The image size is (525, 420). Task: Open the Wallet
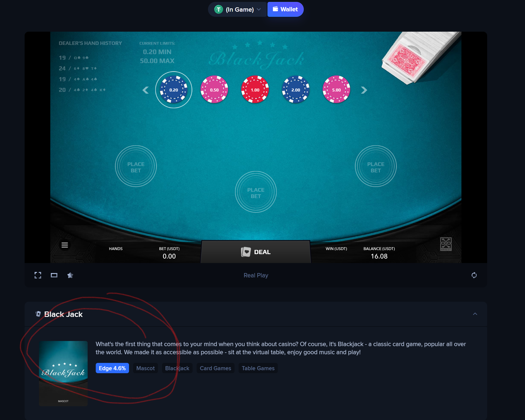point(285,9)
